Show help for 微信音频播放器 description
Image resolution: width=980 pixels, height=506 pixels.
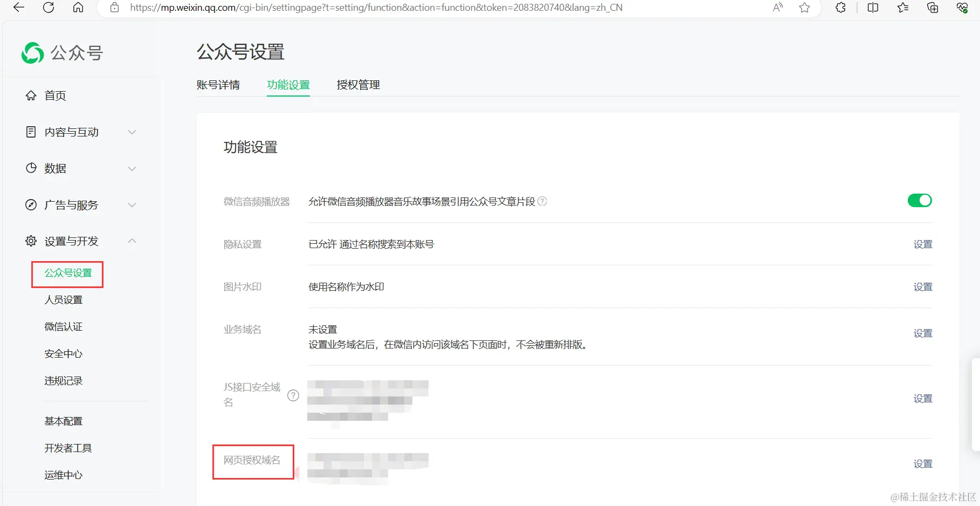(542, 201)
